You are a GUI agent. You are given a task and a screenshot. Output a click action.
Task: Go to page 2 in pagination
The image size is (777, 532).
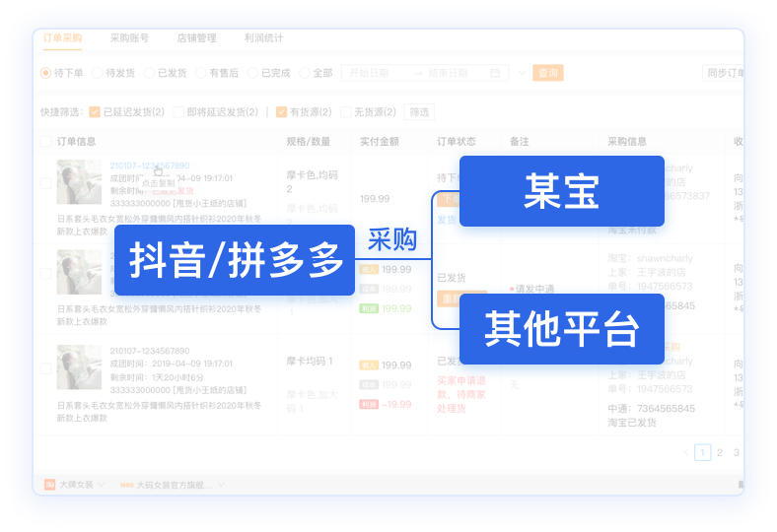(x=720, y=452)
